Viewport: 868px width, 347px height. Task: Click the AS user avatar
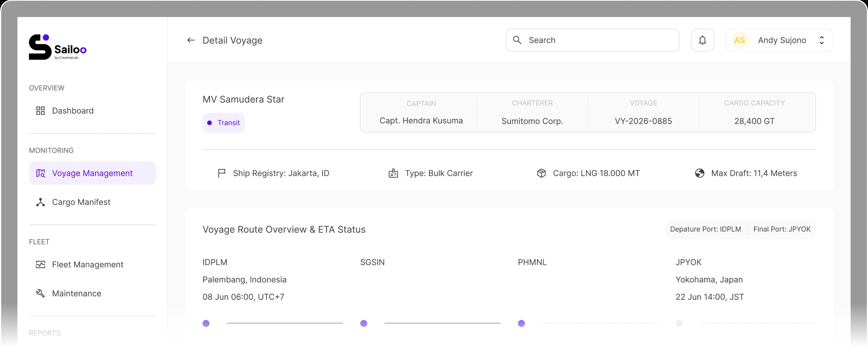click(x=740, y=40)
